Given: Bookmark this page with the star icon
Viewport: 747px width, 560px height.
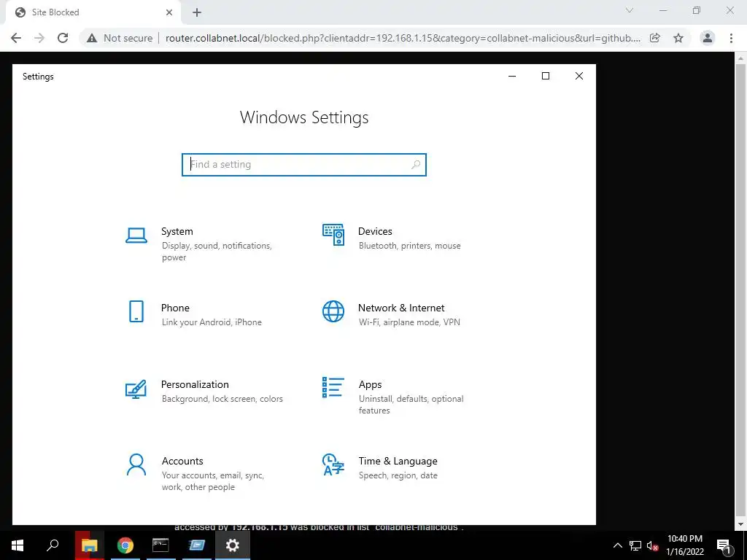Looking at the screenshot, I should (x=678, y=38).
